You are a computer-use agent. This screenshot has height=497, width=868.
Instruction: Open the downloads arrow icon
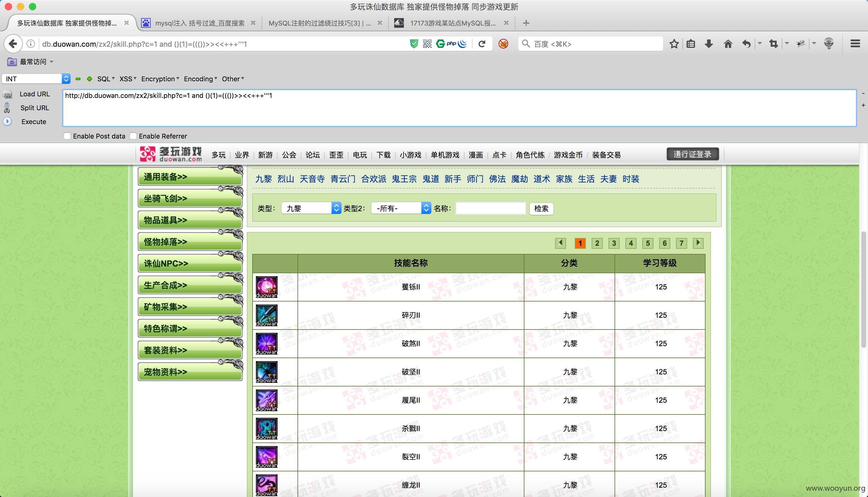coord(709,44)
